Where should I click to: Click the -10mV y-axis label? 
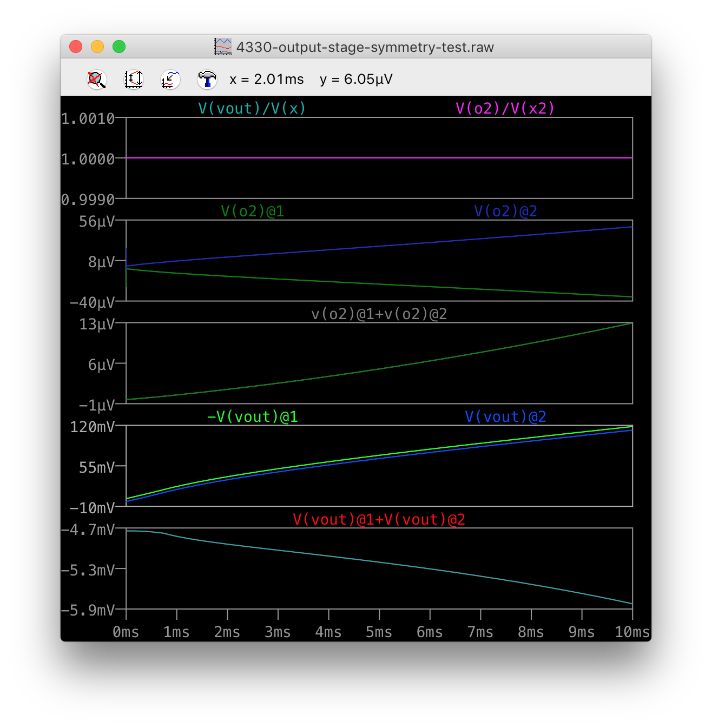93,508
